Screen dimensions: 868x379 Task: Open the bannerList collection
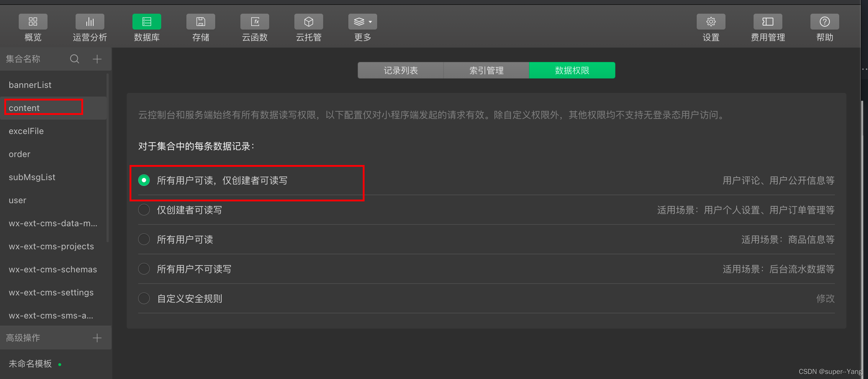[53, 85]
